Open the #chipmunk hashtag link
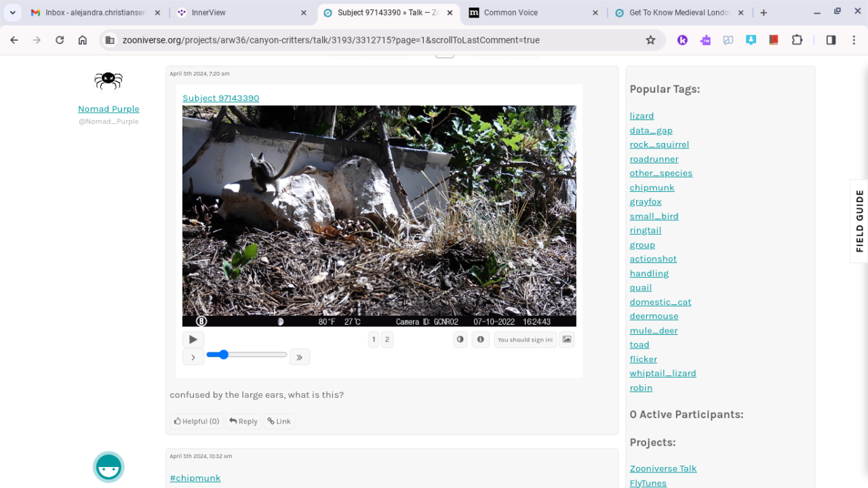Image resolution: width=868 pixels, height=488 pixels. click(x=195, y=479)
